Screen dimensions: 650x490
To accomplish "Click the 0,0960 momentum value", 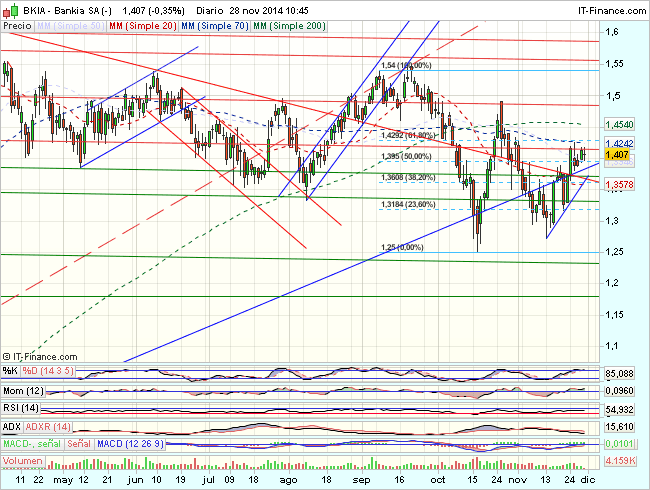I will coord(620,391).
